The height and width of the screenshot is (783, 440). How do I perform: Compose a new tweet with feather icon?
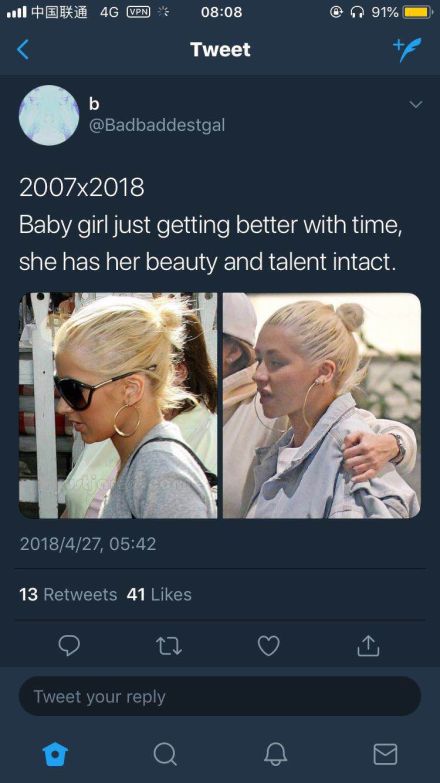point(407,49)
